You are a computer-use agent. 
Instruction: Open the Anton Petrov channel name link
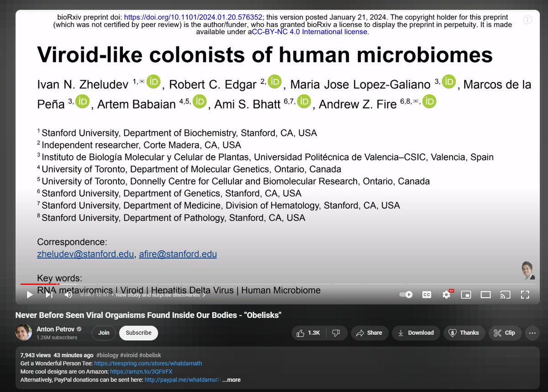point(55,329)
